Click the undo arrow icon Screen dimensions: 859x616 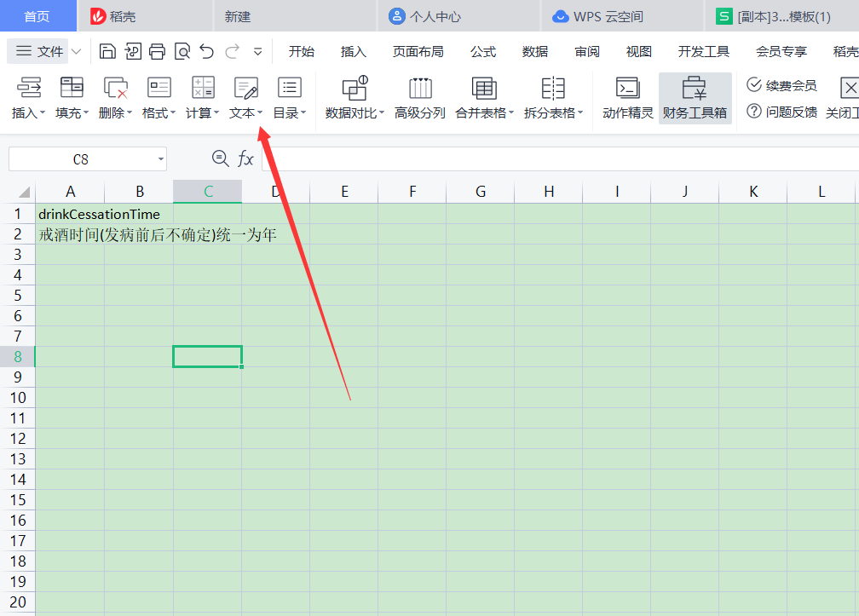pyautogui.click(x=206, y=51)
